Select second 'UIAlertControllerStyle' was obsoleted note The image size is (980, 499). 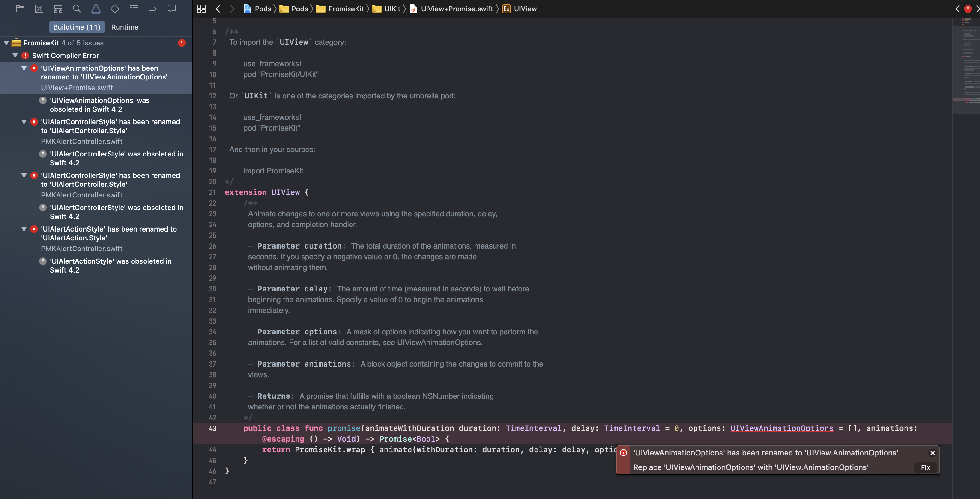point(96,212)
